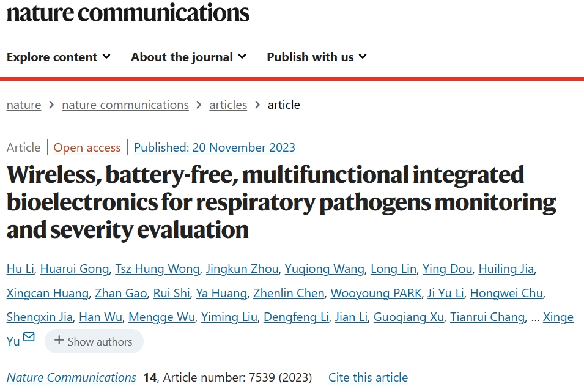The width and height of the screenshot is (584, 392).
Task: Select author Tianrui Chang
Action: pos(487,317)
